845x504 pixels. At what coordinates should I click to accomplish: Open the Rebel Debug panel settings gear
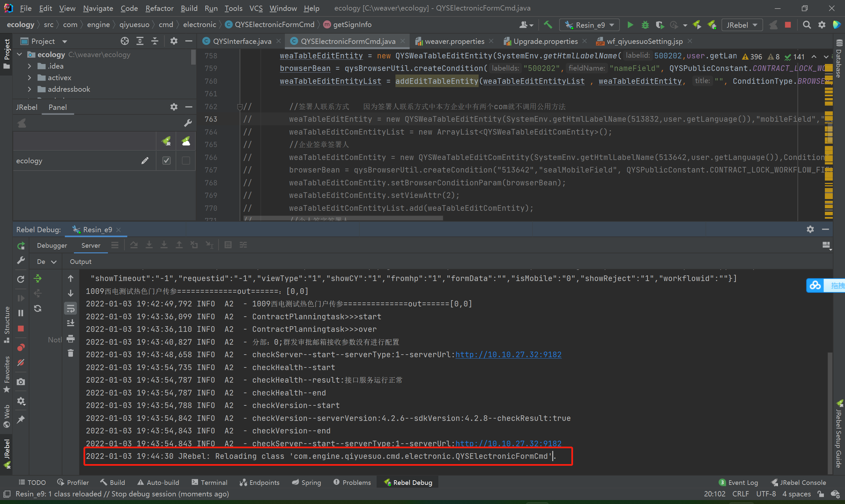pyautogui.click(x=810, y=229)
